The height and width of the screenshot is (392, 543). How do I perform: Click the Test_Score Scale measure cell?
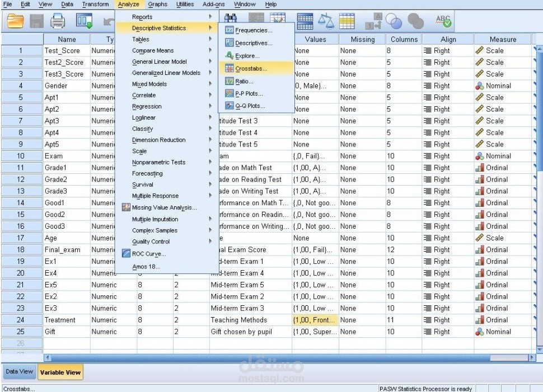[x=503, y=50]
